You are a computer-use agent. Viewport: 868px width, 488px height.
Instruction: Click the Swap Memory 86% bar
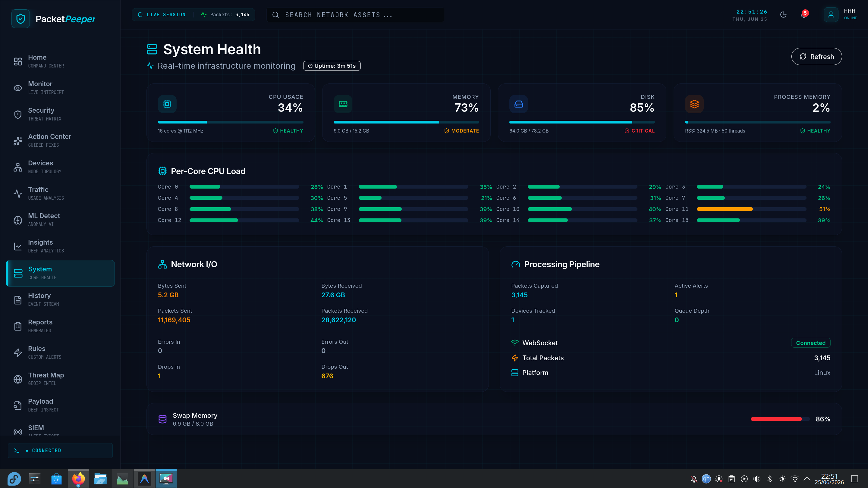pyautogui.click(x=780, y=419)
